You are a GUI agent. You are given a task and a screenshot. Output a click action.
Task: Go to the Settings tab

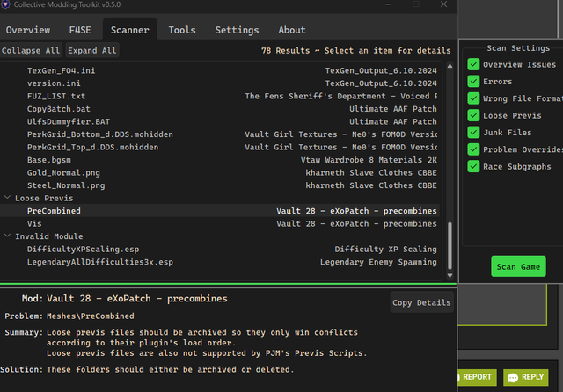(x=237, y=30)
